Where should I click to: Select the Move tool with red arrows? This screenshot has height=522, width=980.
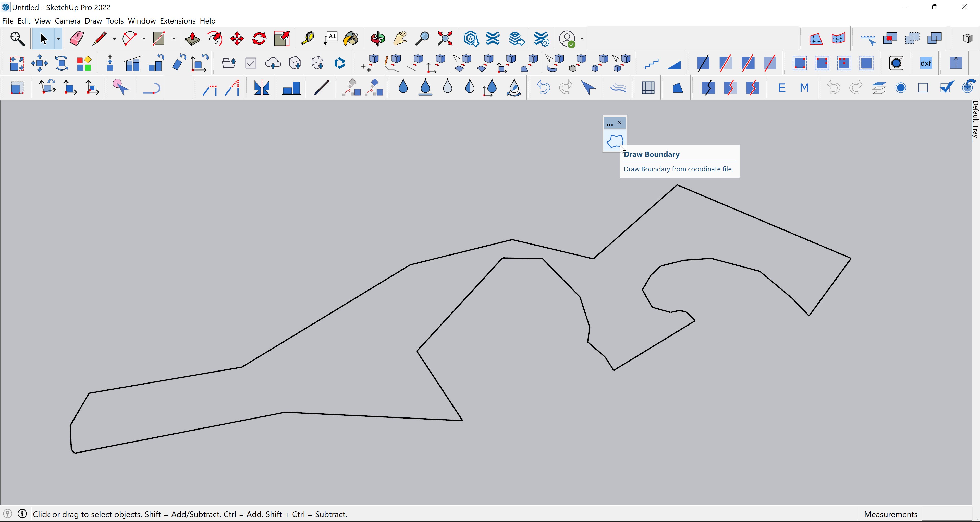click(x=237, y=39)
